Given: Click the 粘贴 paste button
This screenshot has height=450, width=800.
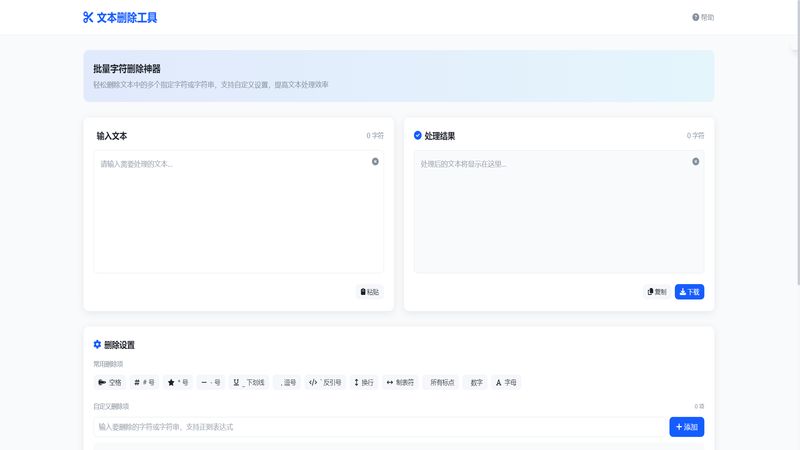Looking at the screenshot, I should (x=369, y=292).
